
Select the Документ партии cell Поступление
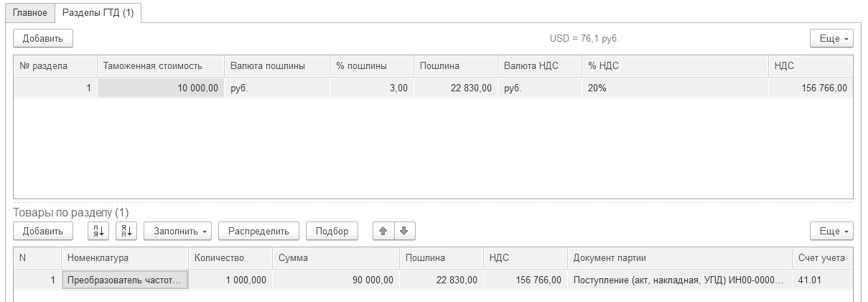678,280
